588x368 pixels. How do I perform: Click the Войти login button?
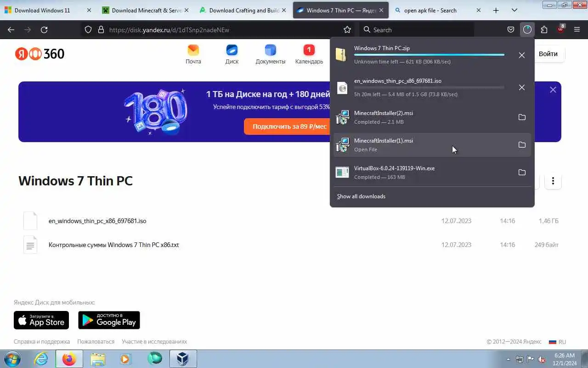pos(548,54)
